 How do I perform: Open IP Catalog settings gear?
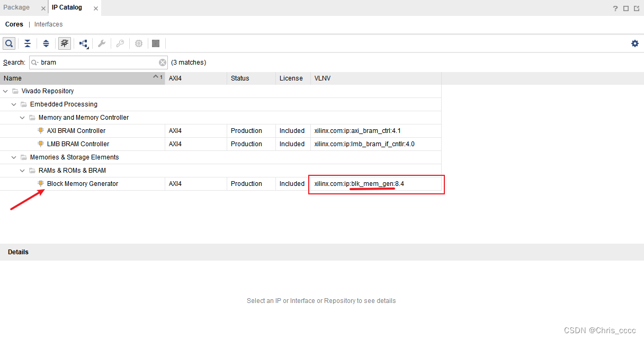point(634,43)
